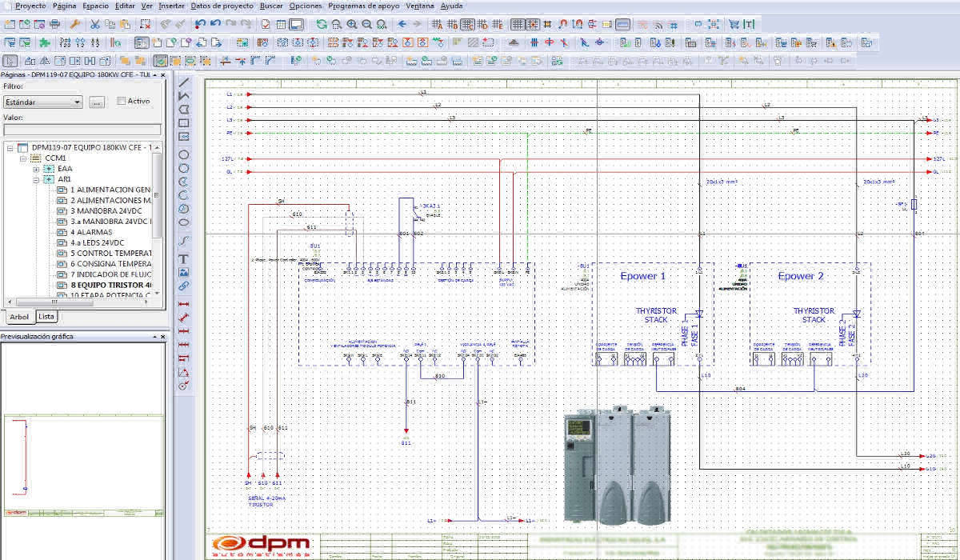Click the Epower 1 label in schematic
Screen dimensions: 960x560
[x=643, y=276]
